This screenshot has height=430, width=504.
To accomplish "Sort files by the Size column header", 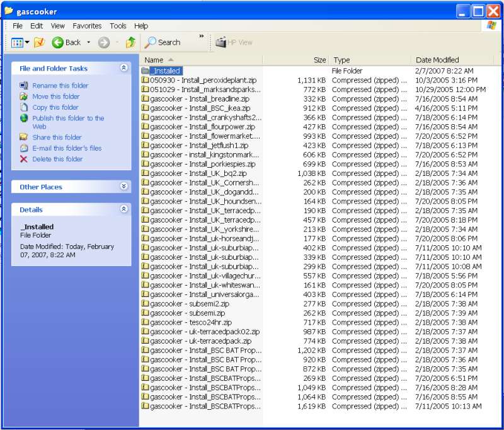I will (x=296, y=60).
